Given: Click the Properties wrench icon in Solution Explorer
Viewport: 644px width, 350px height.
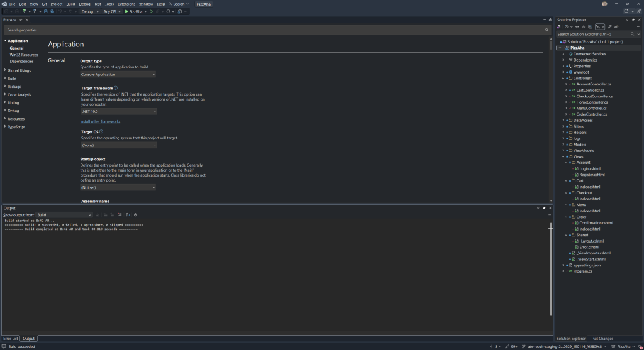Looking at the screenshot, I should [610, 26].
